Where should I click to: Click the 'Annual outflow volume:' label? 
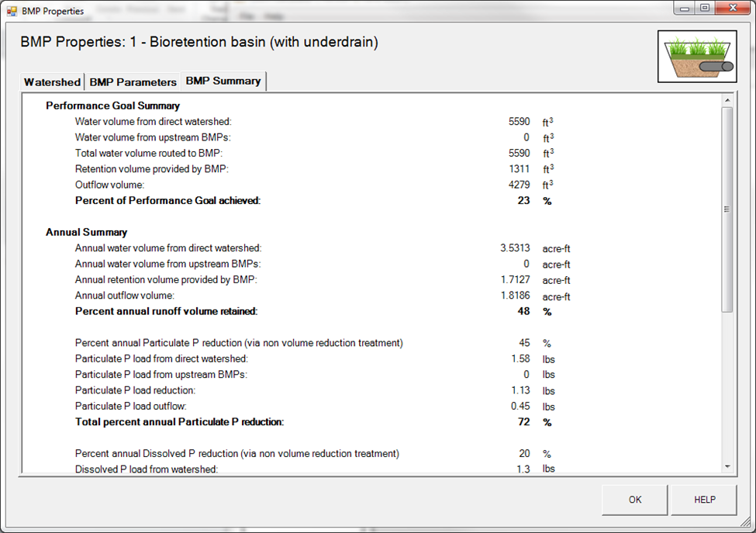coord(124,295)
